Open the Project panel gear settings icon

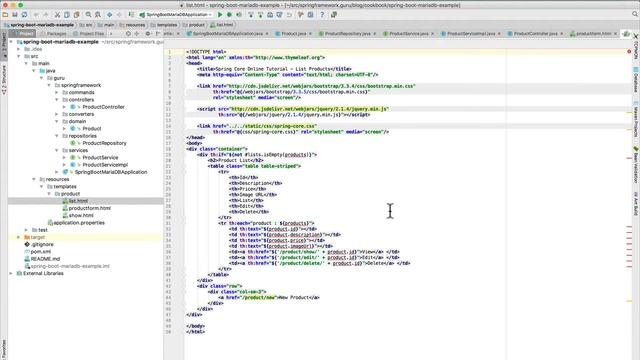[x=148, y=33]
